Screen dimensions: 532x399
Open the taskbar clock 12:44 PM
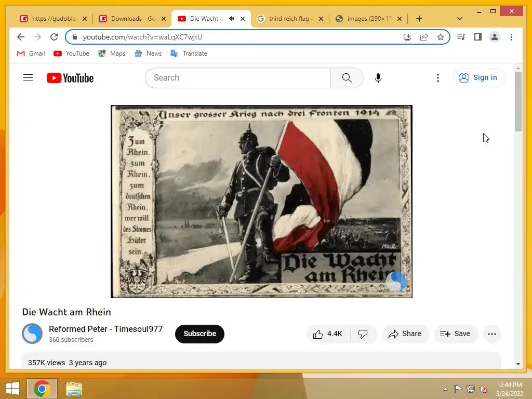coord(509,389)
